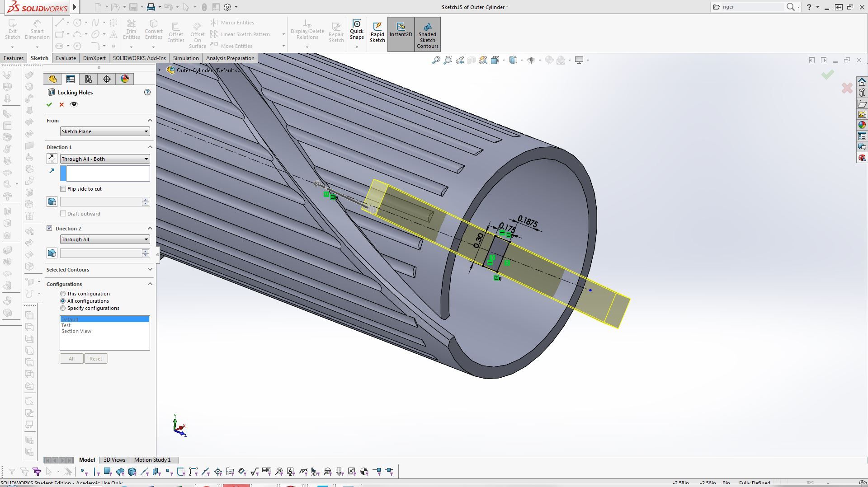868x487 pixels.
Task: Select This configuration radio button
Action: [63, 294]
